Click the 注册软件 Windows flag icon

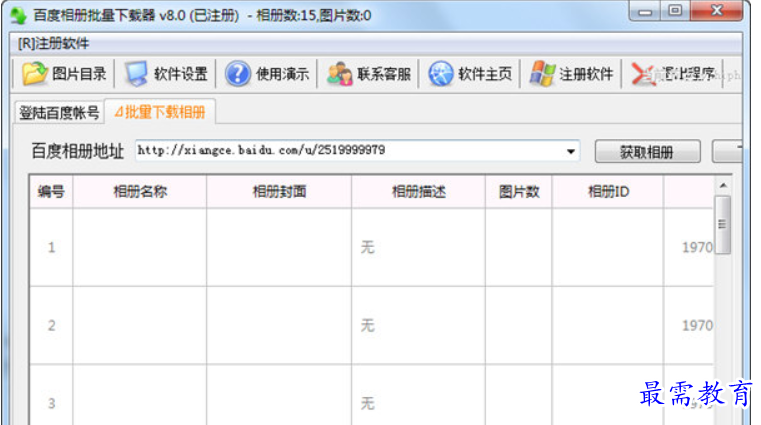coord(542,74)
